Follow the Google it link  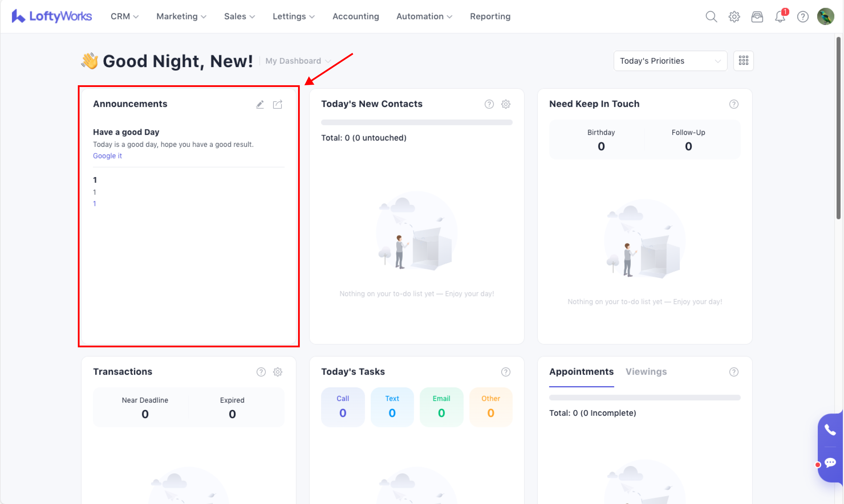click(108, 156)
